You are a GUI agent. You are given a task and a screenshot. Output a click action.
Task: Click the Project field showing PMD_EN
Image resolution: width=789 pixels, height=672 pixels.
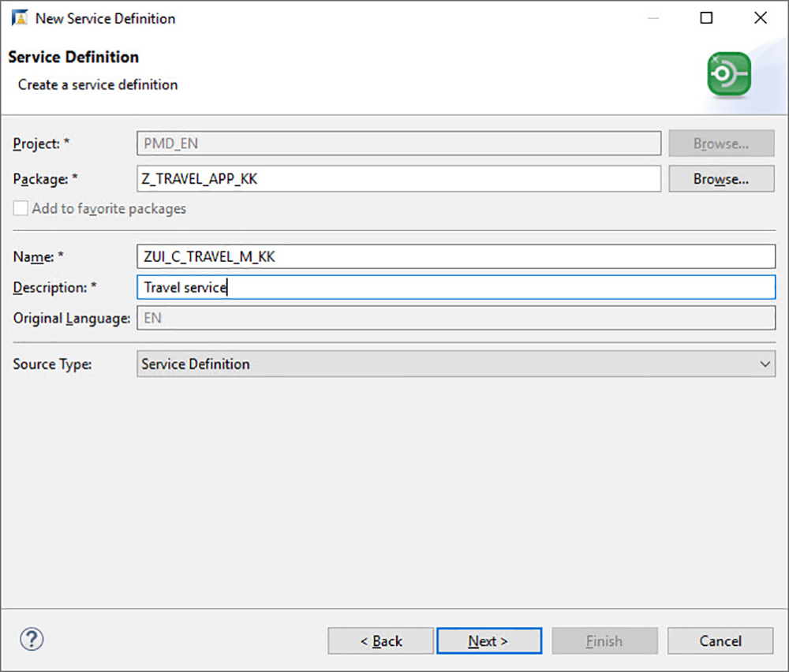(398, 143)
